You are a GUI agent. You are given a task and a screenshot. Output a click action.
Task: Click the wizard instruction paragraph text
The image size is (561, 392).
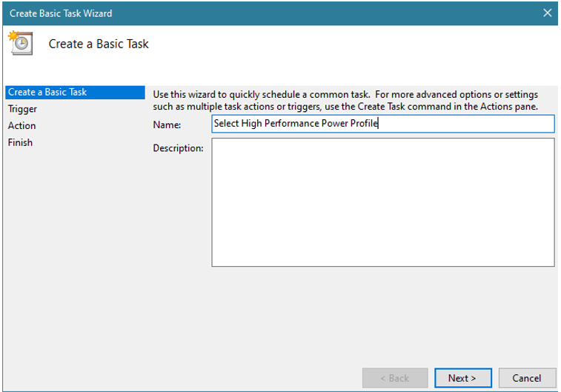[345, 101]
